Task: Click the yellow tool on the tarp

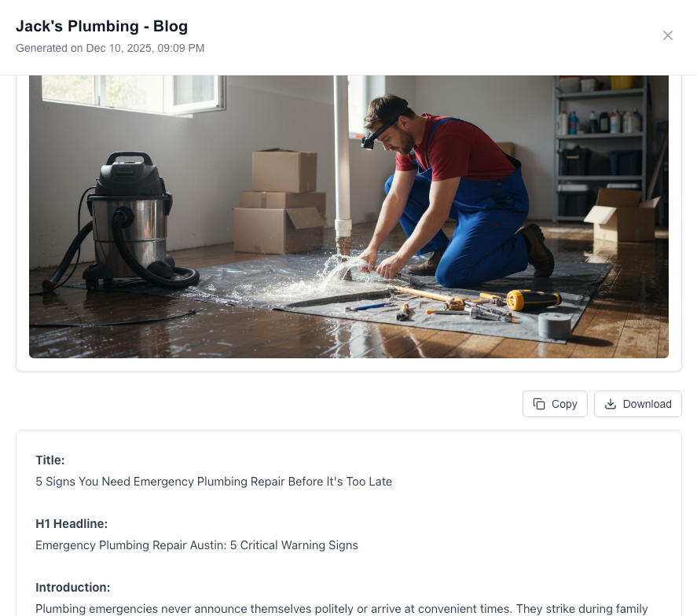Action: coord(533,300)
